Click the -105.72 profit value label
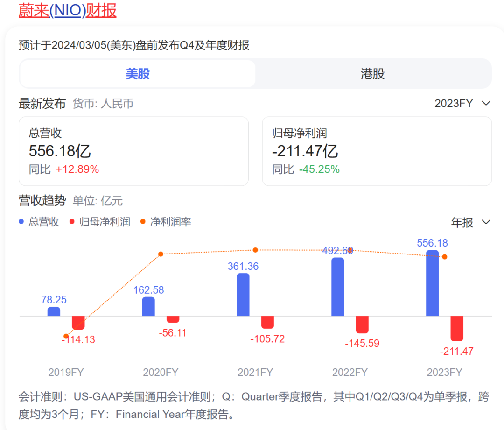Viewport: 504px width, 430px height. [x=268, y=339]
